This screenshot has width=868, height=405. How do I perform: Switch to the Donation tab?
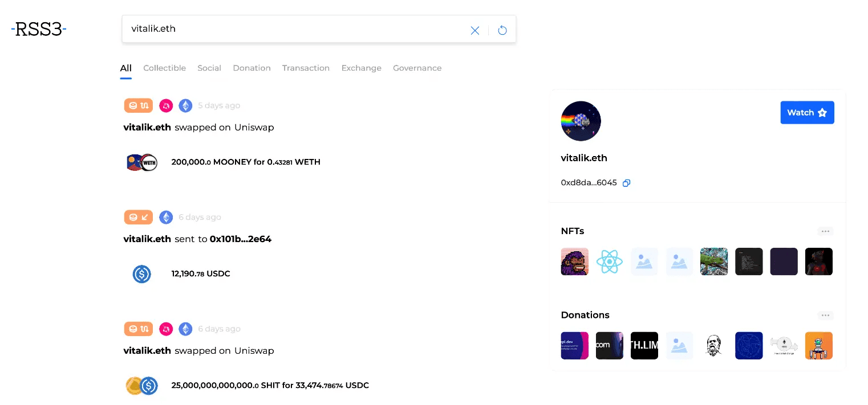click(x=252, y=68)
